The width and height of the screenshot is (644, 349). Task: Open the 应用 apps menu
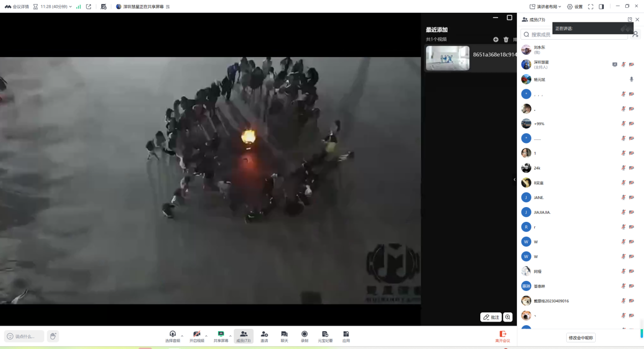[x=346, y=336]
